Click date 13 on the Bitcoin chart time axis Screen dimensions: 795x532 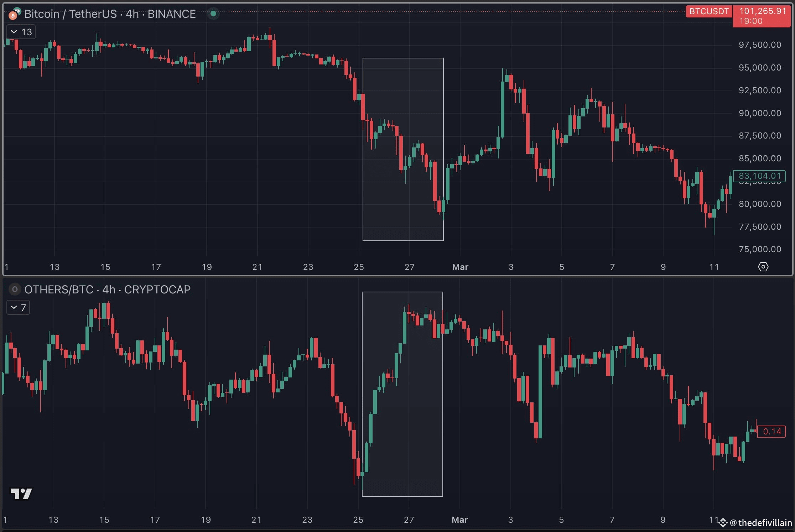pyautogui.click(x=54, y=267)
